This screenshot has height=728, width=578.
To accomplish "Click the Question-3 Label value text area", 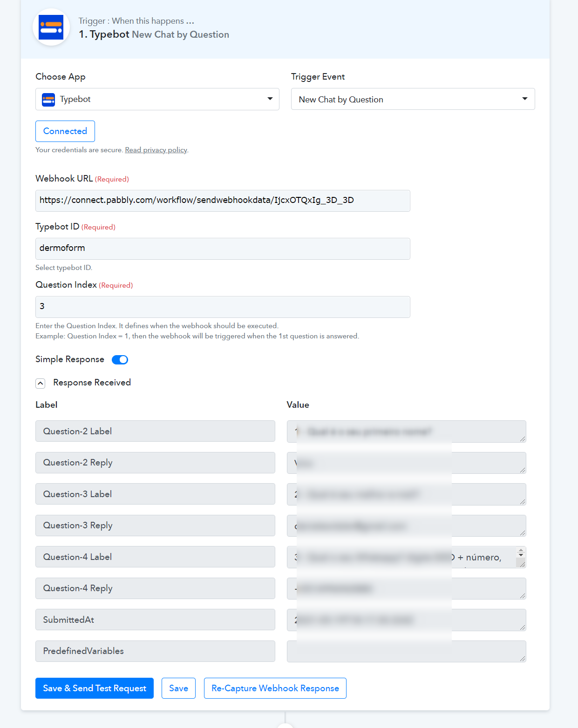I will (x=407, y=494).
